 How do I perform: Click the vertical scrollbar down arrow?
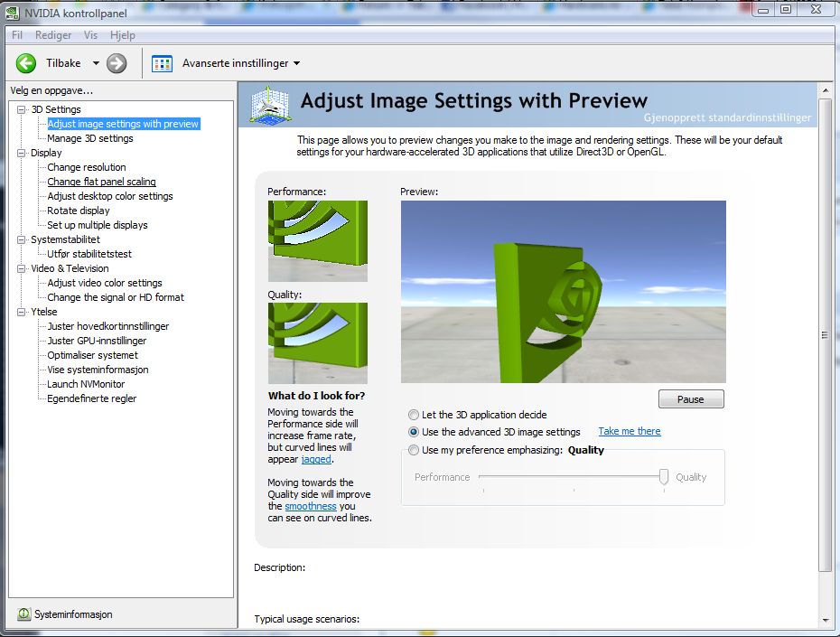pos(826,621)
